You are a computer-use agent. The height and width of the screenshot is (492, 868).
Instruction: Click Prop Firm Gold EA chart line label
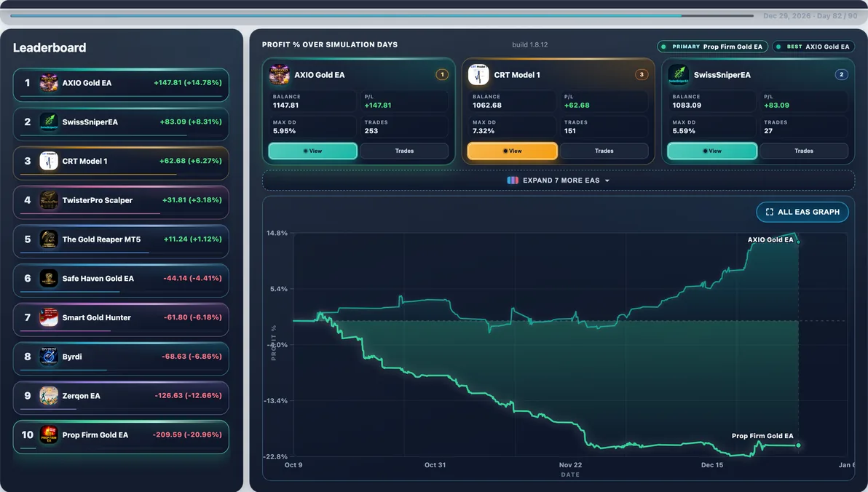click(x=762, y=435)
